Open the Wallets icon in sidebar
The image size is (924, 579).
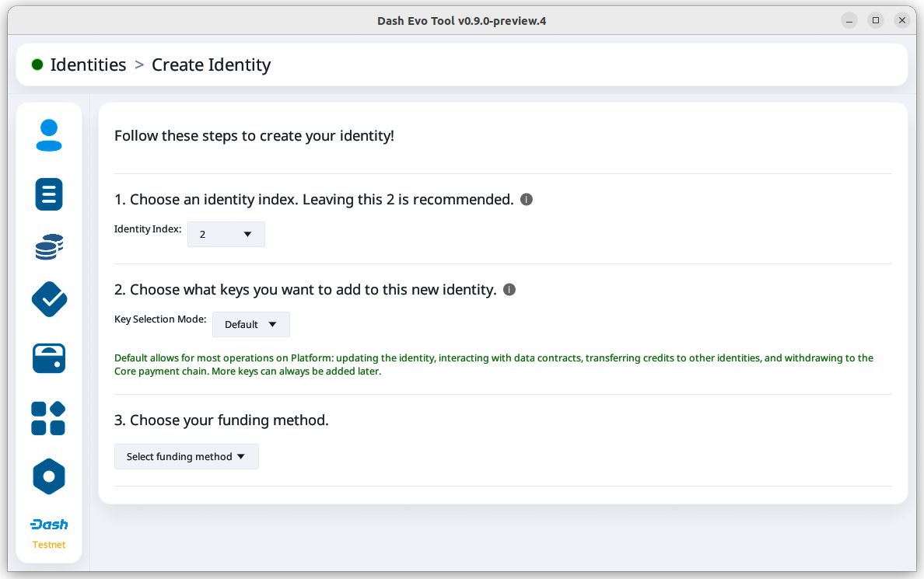(x=49, y=358)
